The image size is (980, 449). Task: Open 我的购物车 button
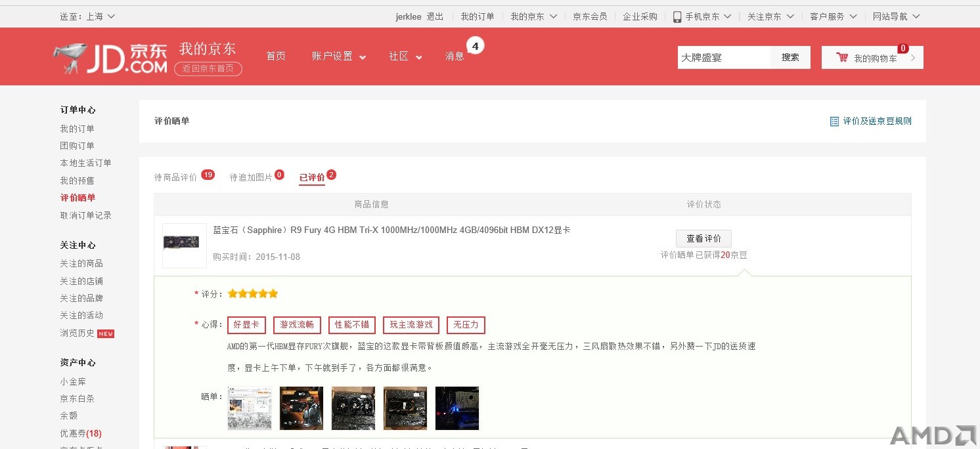point(872,58)
